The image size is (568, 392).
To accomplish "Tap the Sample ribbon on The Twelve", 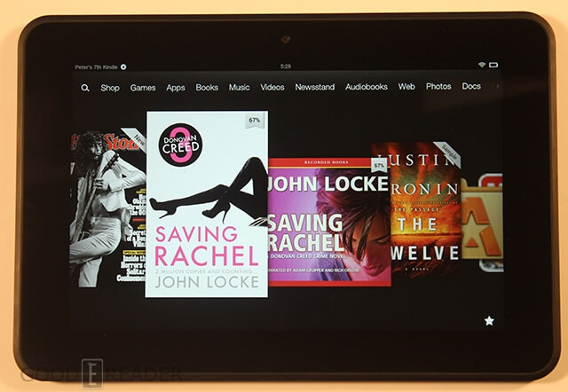I will [x=448, y=154].
